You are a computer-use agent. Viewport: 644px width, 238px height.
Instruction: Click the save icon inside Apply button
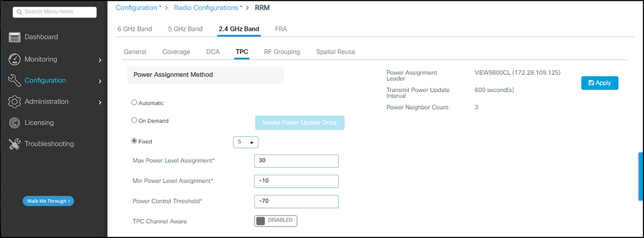(591, 83)
